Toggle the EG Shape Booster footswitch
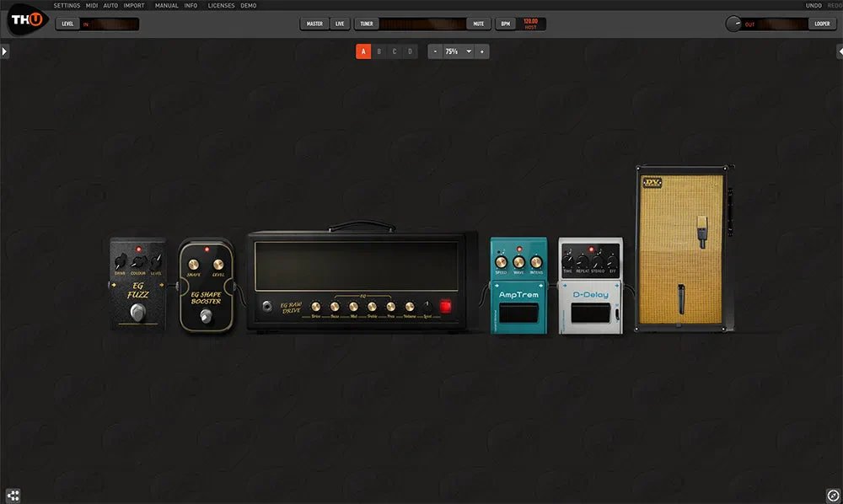 (206, 317)
